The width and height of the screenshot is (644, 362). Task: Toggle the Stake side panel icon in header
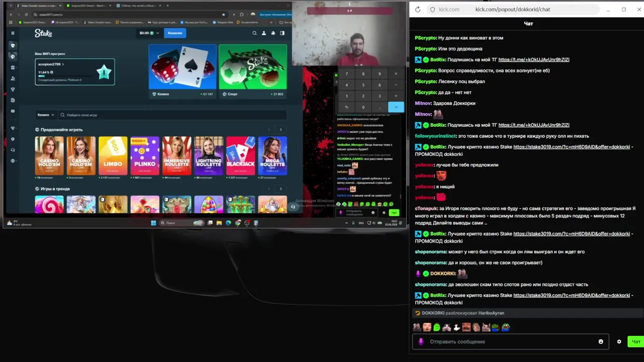282,33
